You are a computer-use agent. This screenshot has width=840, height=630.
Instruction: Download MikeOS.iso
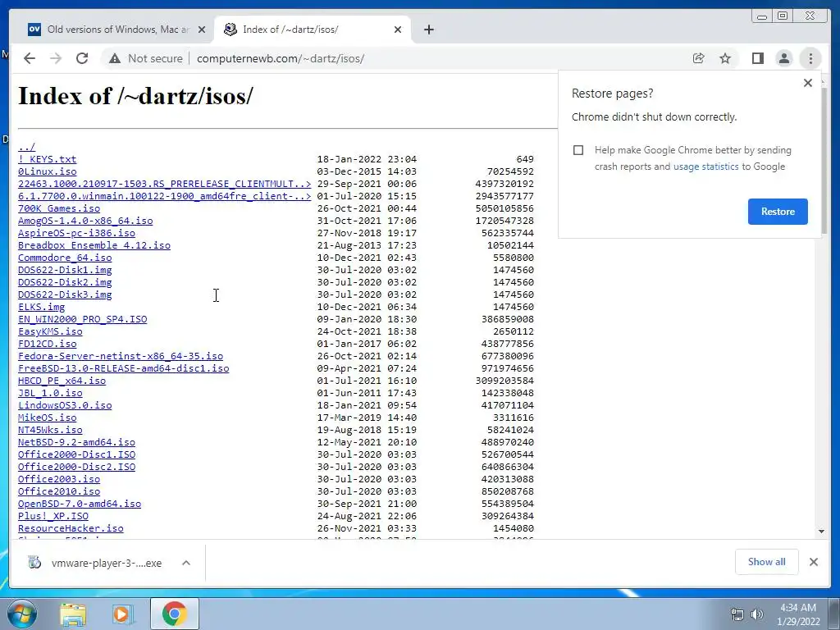tap(47, 418)
